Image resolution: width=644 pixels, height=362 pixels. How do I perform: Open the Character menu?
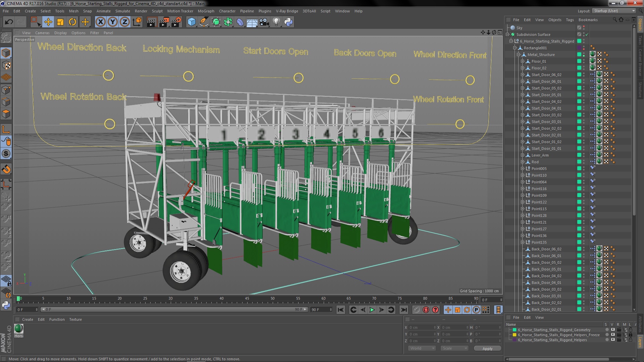tap(227, 11)
